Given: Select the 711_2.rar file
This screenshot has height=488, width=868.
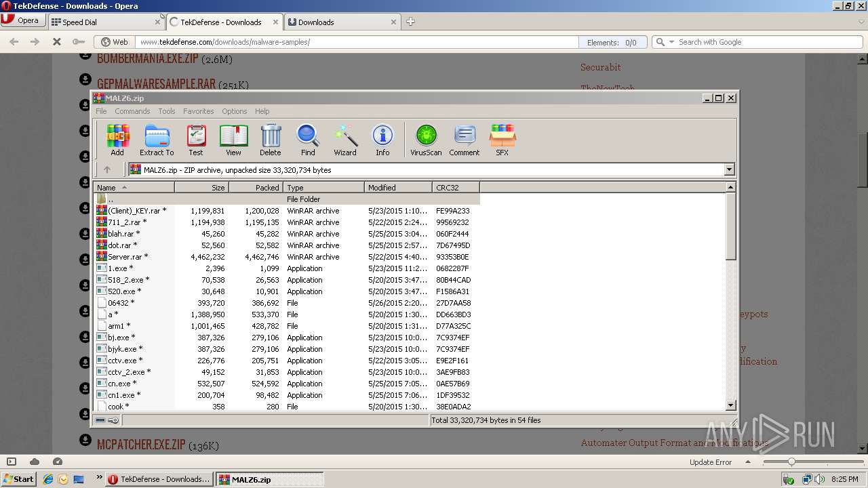Looking at the screenshot, I should [x=286, y=222].
